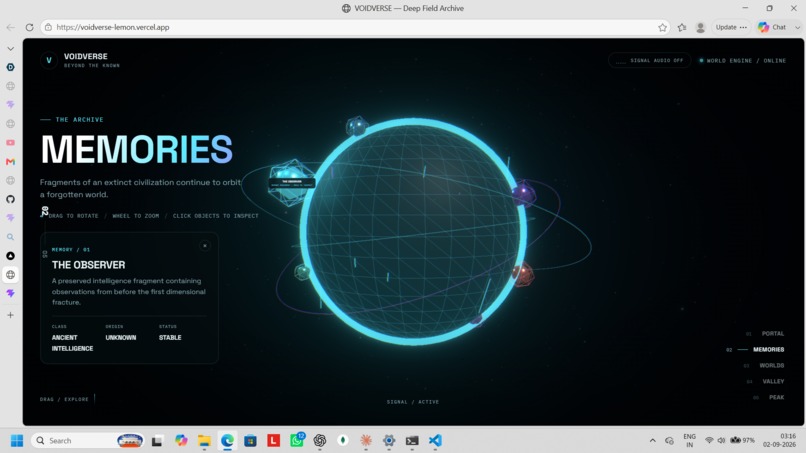Open the browser profile avatar
Screen dimensions: 806x453
(700, 27)
